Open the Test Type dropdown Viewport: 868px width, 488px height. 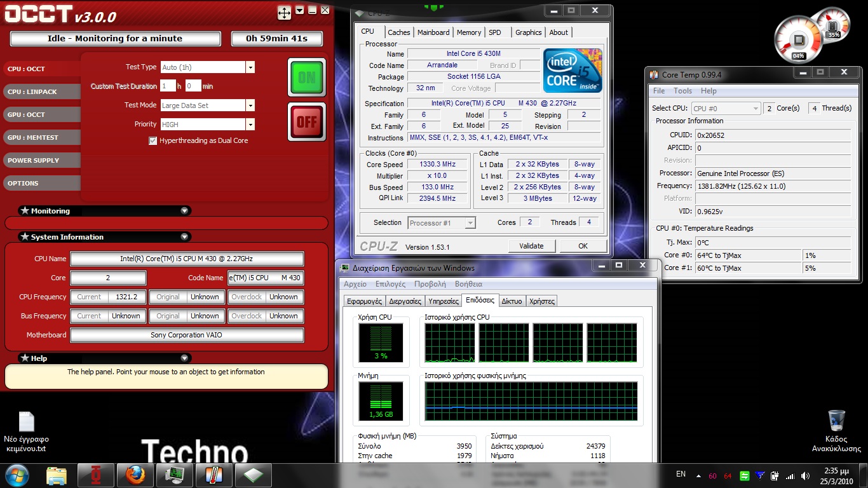click(x=250, y=67)
